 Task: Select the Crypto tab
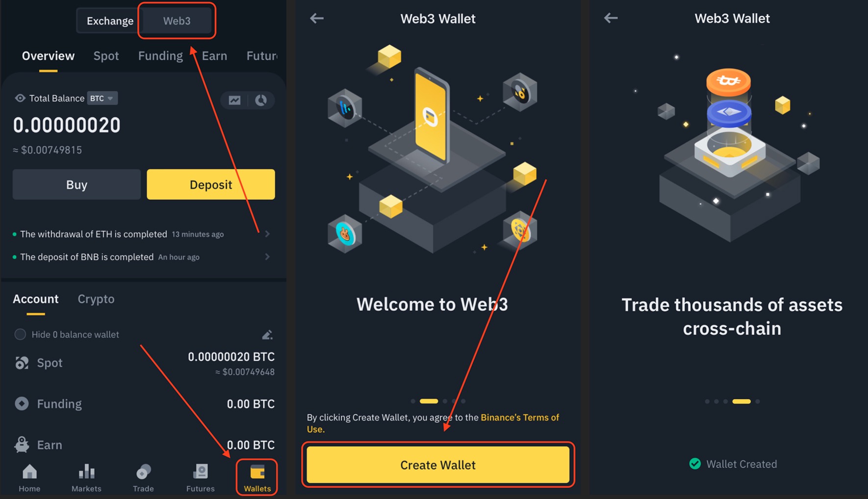click(x=96, y=299)
